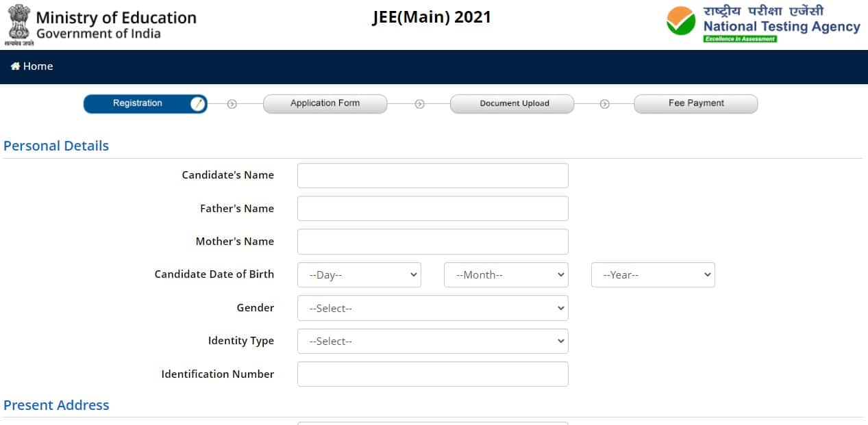Viewport: 868px width, 425px height.
Task: Click into the Father's Name field
Action: coord(432,209)
